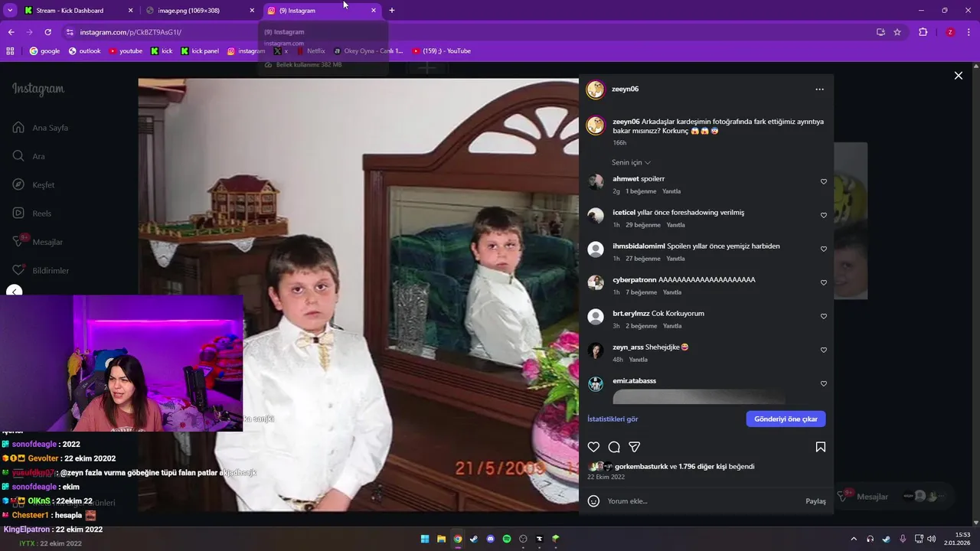Open the '(159) ;) - YouTube' bookmark

coord(442,51)
